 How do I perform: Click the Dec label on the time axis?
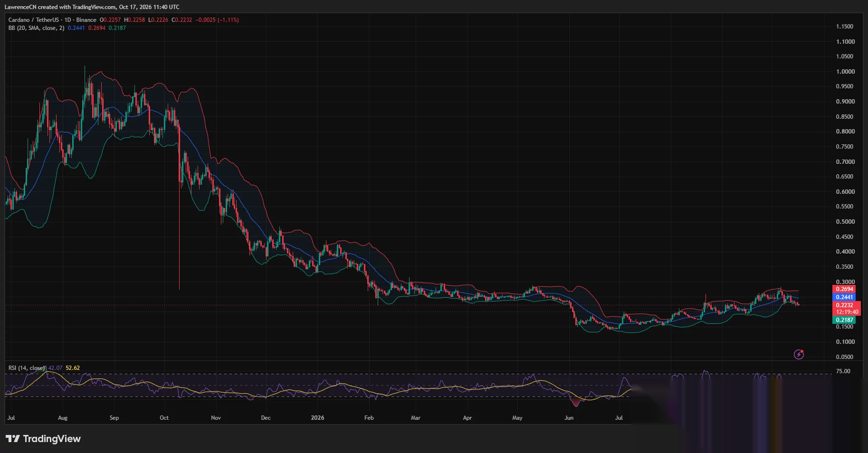266,418
